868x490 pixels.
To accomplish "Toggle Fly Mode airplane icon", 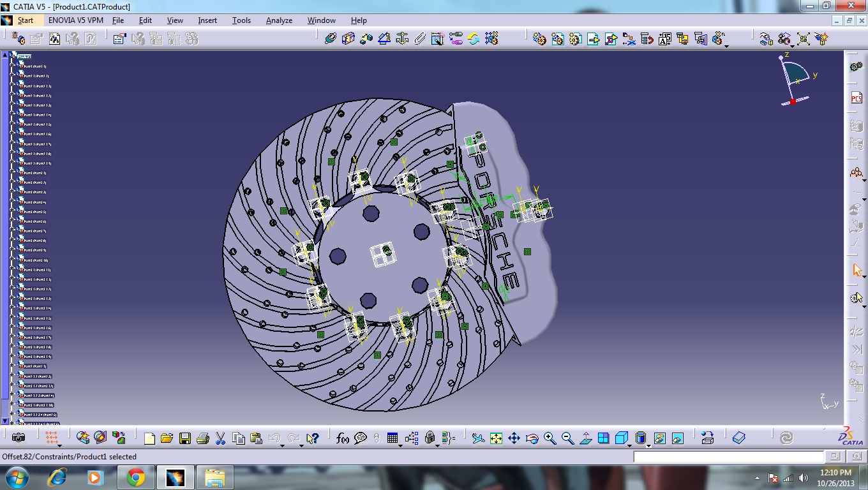I will point(478,438).
